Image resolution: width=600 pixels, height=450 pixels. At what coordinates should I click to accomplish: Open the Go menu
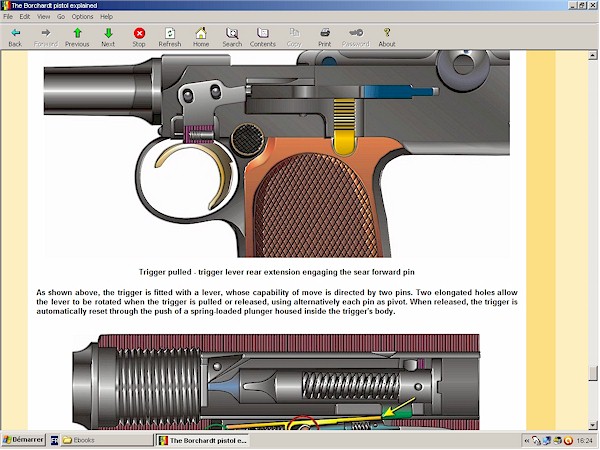(61, 16)
